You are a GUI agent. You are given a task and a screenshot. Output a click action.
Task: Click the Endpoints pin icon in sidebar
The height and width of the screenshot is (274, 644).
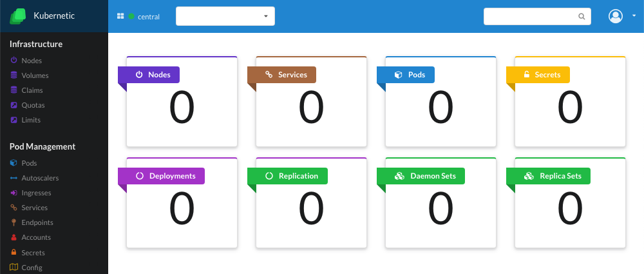pos(14,222)
